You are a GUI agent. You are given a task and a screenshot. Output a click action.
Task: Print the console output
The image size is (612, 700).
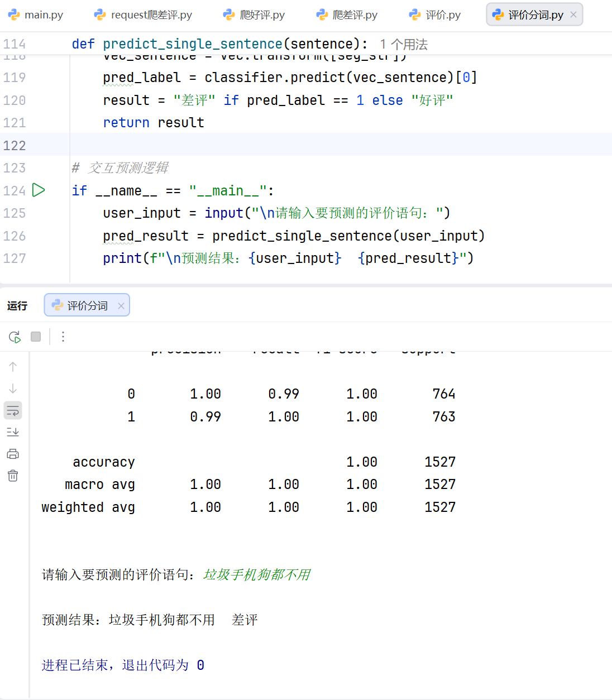(13, 454)
